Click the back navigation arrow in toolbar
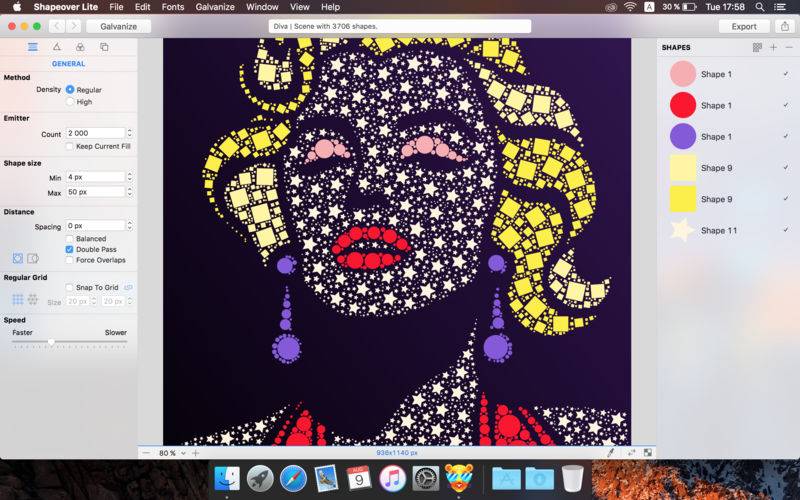Viewport: 800px width, 500px height. [57, 27]
